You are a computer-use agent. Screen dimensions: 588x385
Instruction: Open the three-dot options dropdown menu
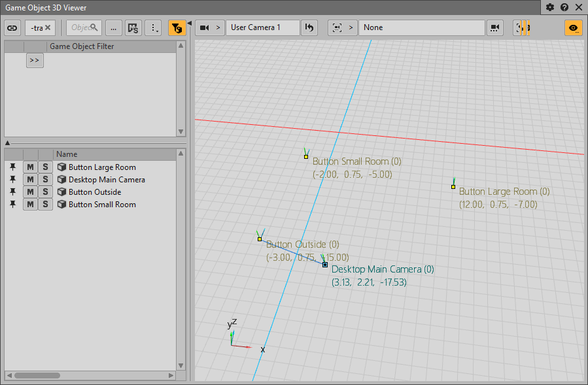(153, 28)
